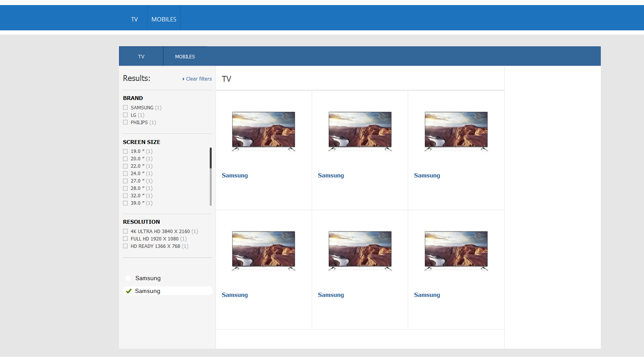Toggle the 39.0" screen size checkbox
The width and height of the screenshot is (644, 358).
click(x=125, y=203)
